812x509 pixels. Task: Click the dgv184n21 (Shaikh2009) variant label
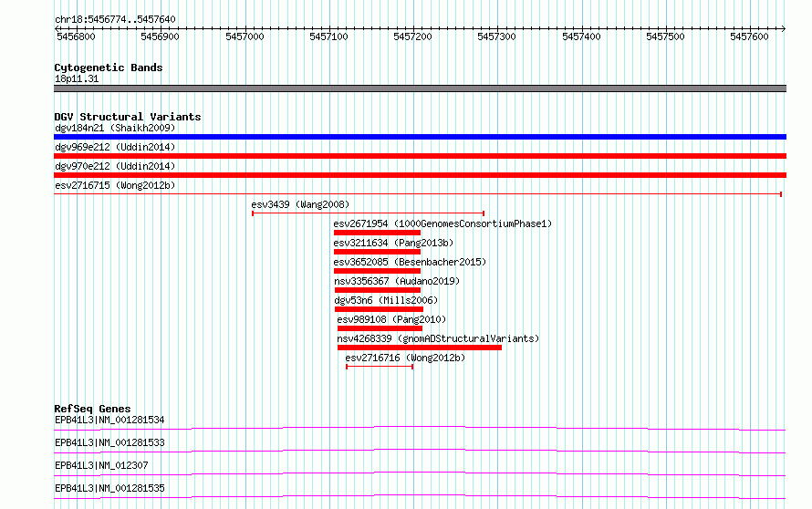(115, 128)
